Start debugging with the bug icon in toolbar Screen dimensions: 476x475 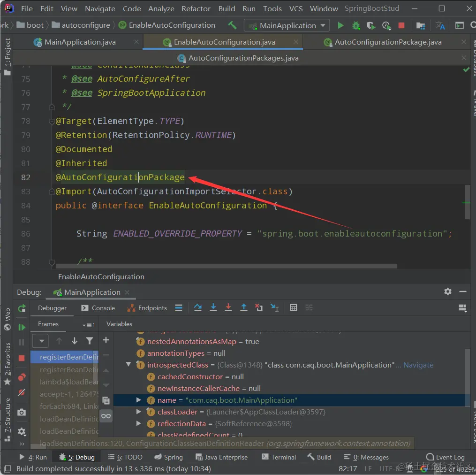pos(356,25)
